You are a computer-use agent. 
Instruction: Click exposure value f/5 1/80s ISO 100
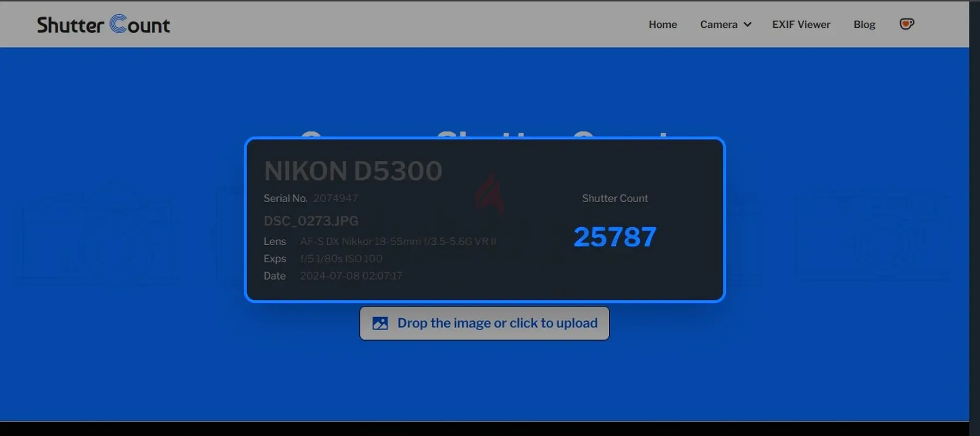pyautogui.click(x=341, y=259)
